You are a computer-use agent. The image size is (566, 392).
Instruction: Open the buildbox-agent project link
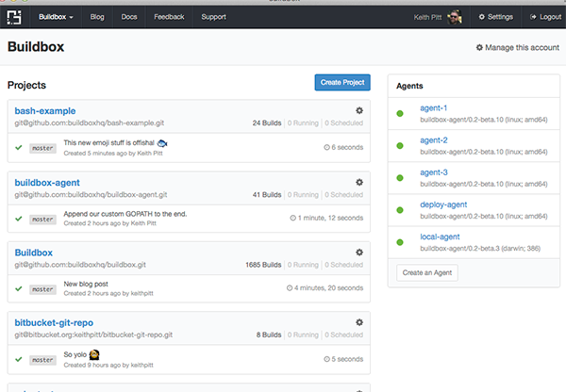click(47, 182)
